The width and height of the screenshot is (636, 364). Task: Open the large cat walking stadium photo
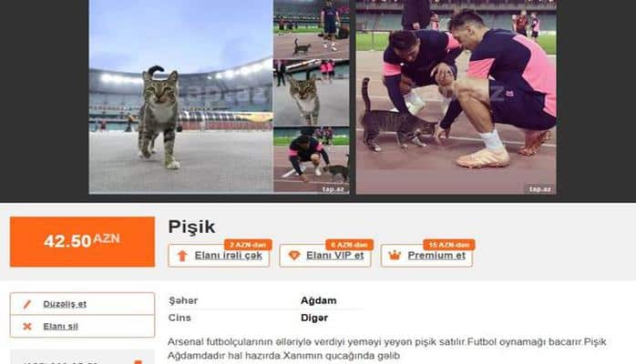pos(181,96)
